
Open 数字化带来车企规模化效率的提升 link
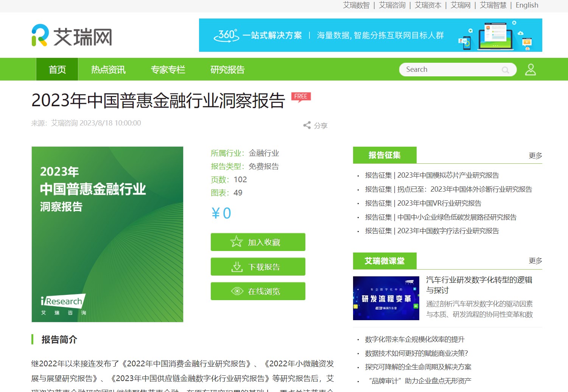pos(415,339)
